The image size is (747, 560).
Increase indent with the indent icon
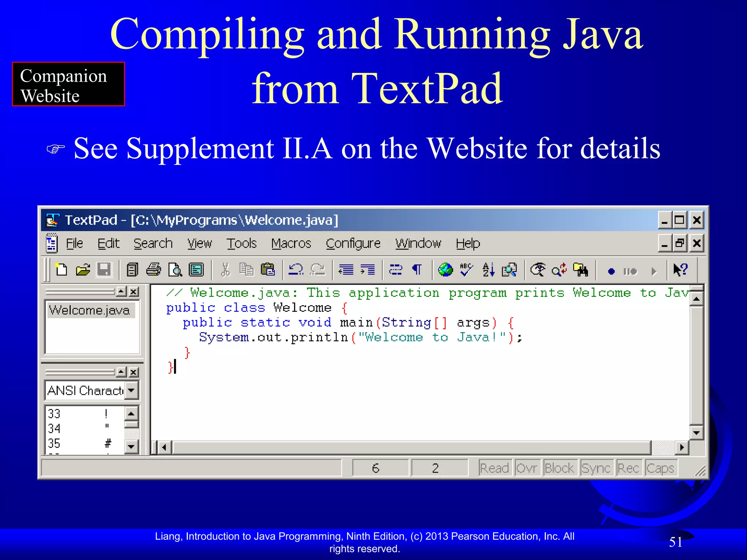367,270
